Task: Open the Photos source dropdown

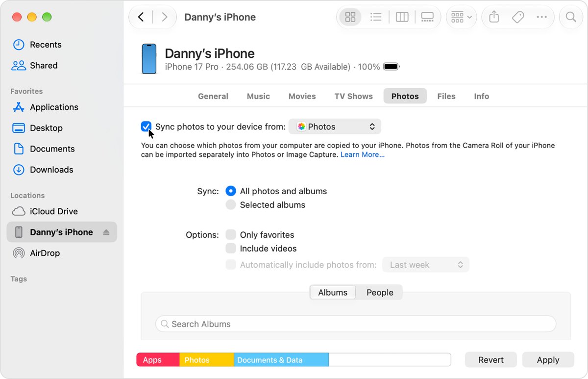Action: click(x=335, y=126)
